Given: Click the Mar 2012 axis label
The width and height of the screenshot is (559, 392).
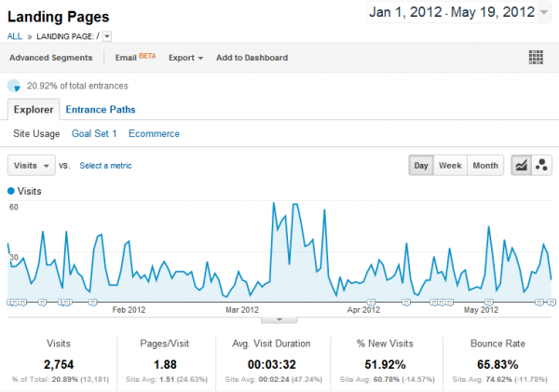Looking at the screenshot, I should 242,310.
